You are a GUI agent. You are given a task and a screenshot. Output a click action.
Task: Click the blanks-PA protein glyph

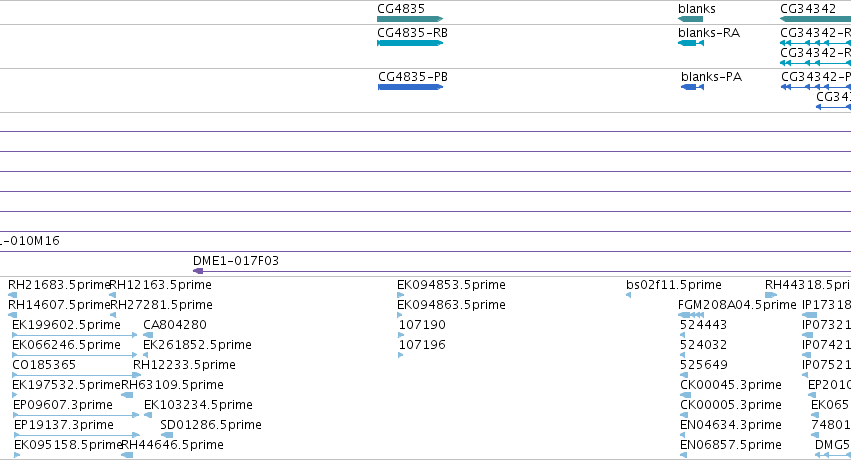pos(693,87)
